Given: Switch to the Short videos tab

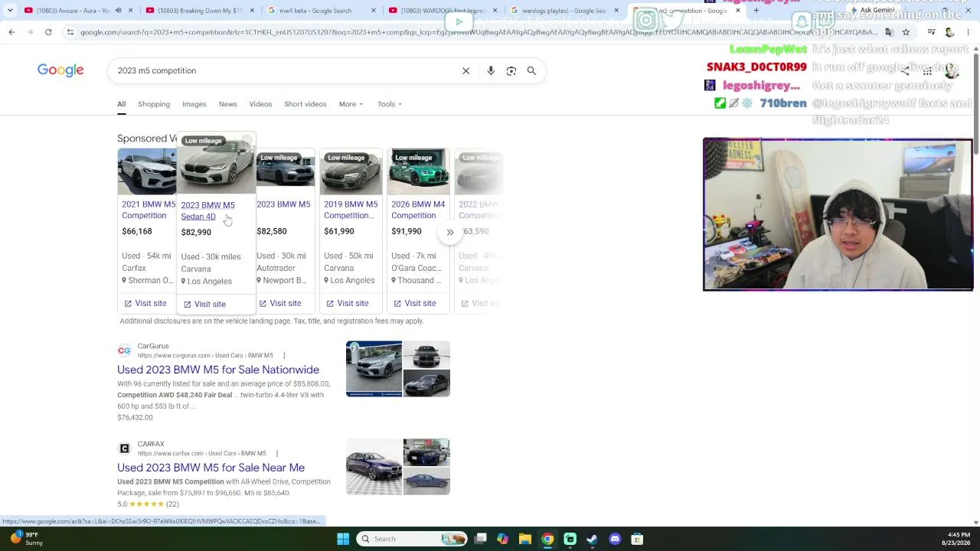Looking at the screenshot, I should 305,104.
